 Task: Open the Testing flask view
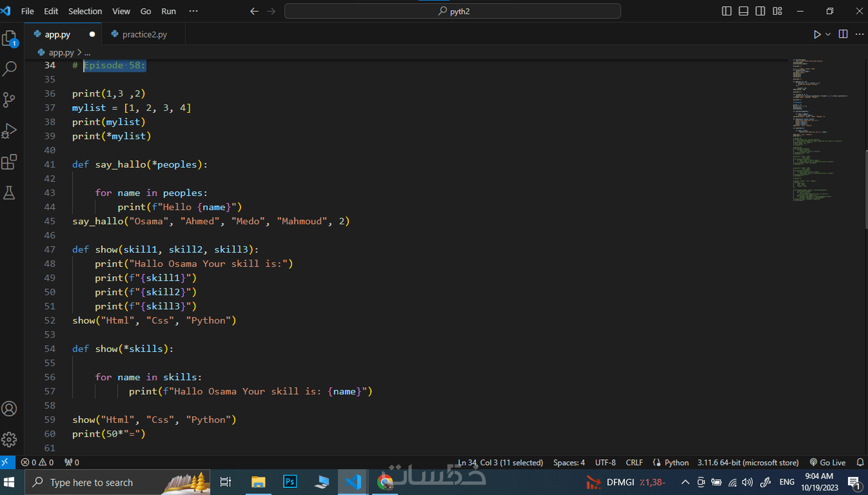[10, 193]
